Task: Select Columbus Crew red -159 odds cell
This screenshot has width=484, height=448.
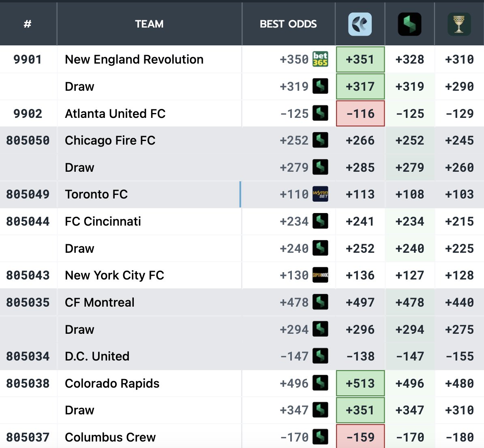Action: (360, 437)
